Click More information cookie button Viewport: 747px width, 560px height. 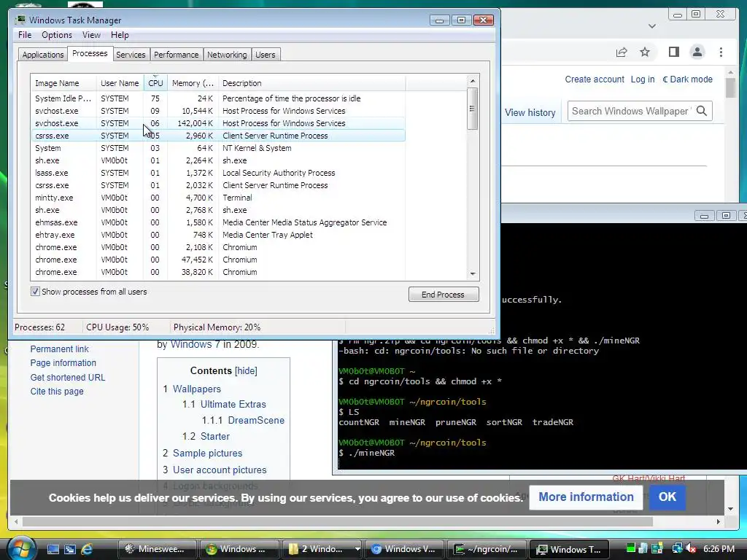pos(586,497)
